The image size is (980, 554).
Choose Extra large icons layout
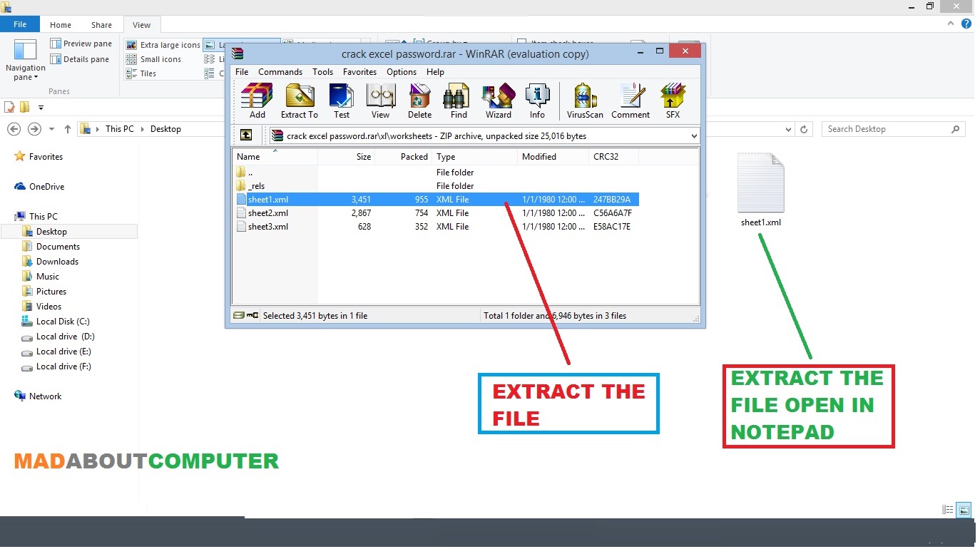pyautogui.click(x=163, y=45)
